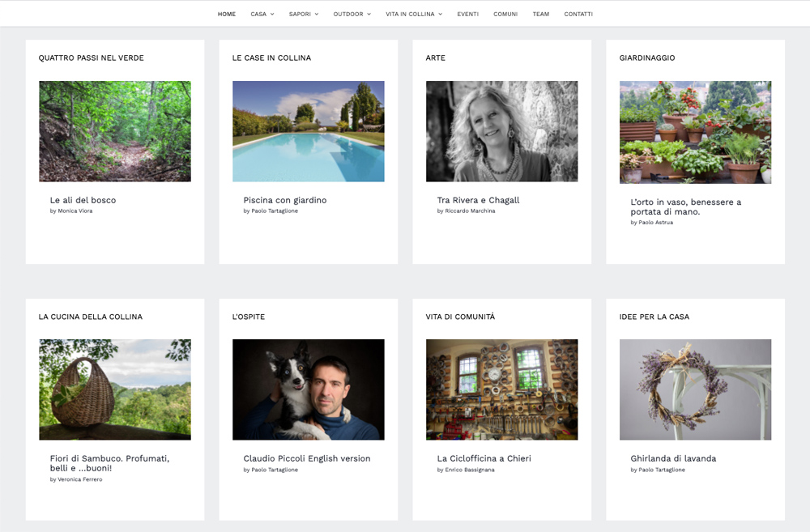Viewport: 810px width, 532px height.
Task: Expand the SAPORI dropdown chevron
Action: (x=317, y=14)
